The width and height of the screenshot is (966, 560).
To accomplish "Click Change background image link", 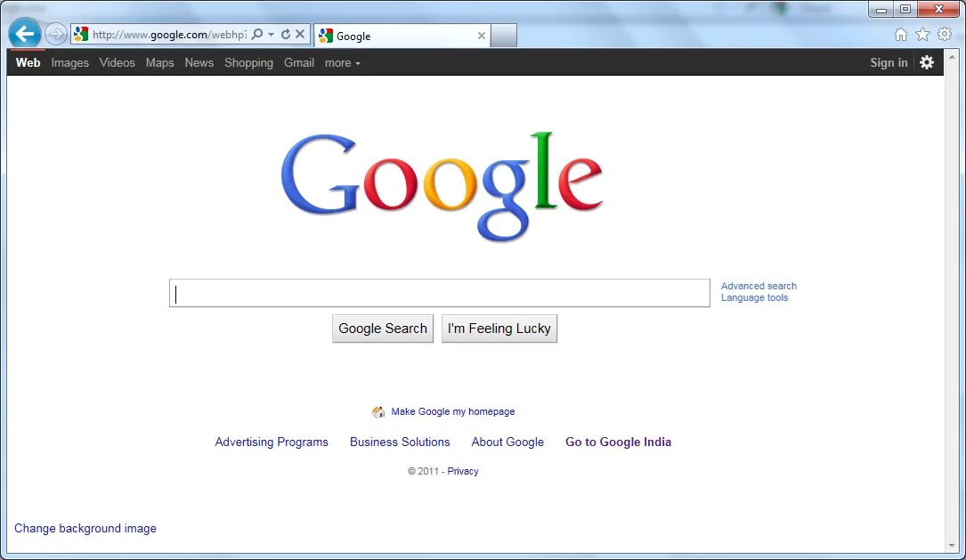I will pyautogui.click(x=85, y=529).
